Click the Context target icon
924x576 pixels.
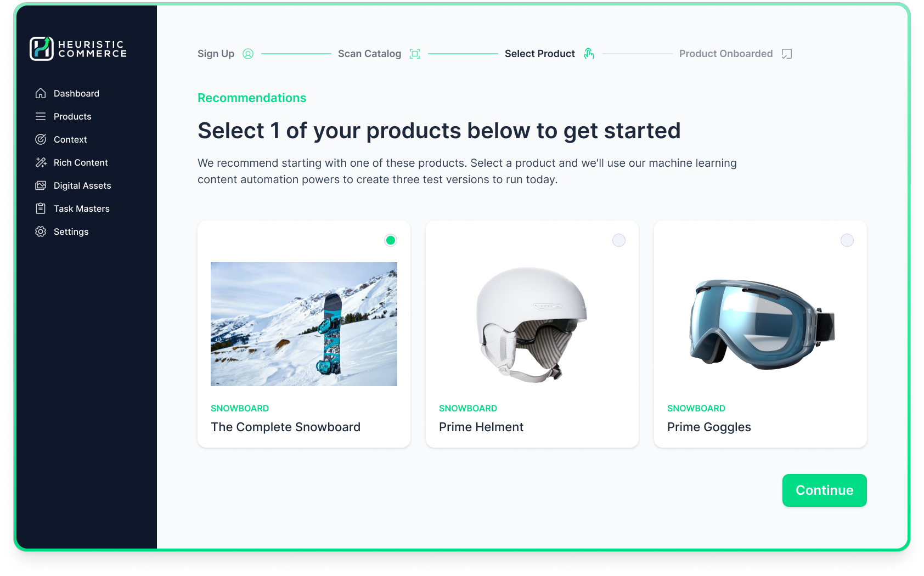pos(41,139)
